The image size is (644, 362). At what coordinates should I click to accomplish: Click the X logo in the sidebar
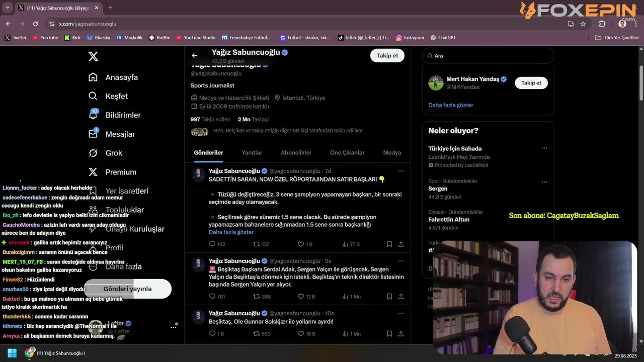click(x=93, y=56)
